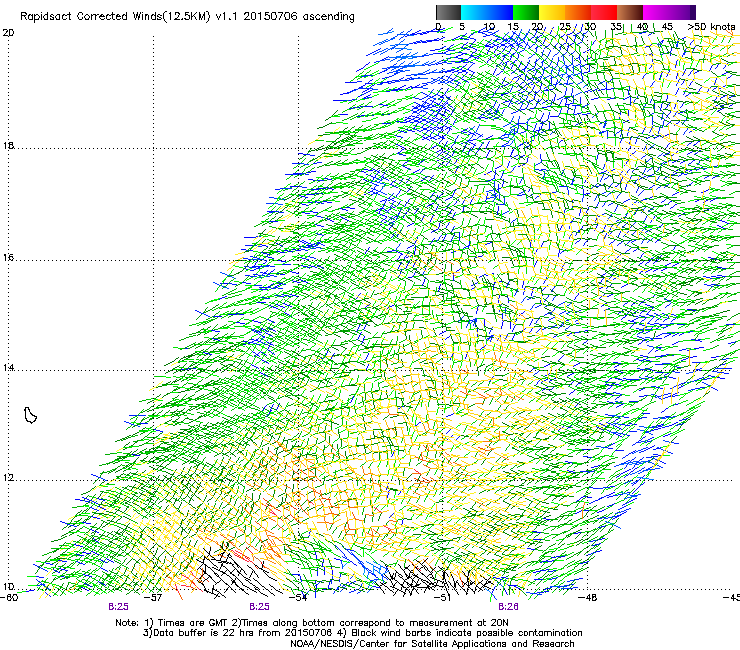Click the '45' knots legend label
The height and width of the screenshot is (650, 740).
pyautogui.click(x=667, y=27)
